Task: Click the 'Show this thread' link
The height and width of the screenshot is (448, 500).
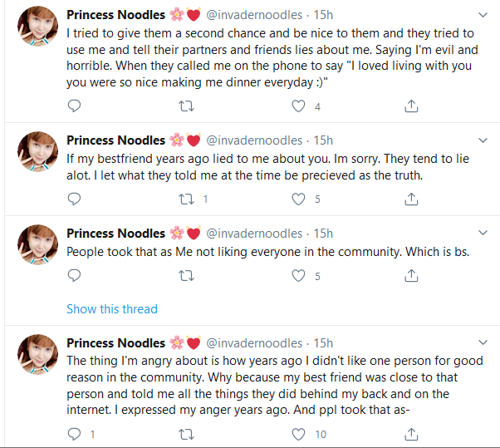Action: click(112, 309)
